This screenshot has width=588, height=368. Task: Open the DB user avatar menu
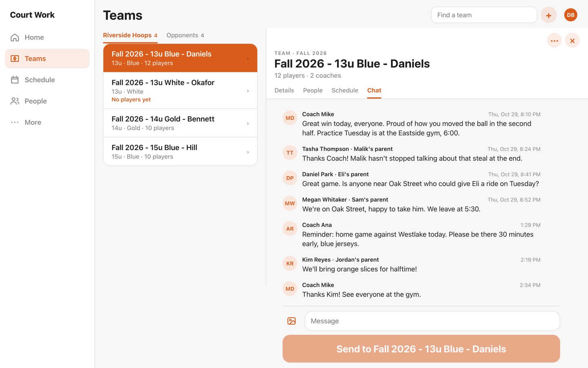(x=571, y=15)
